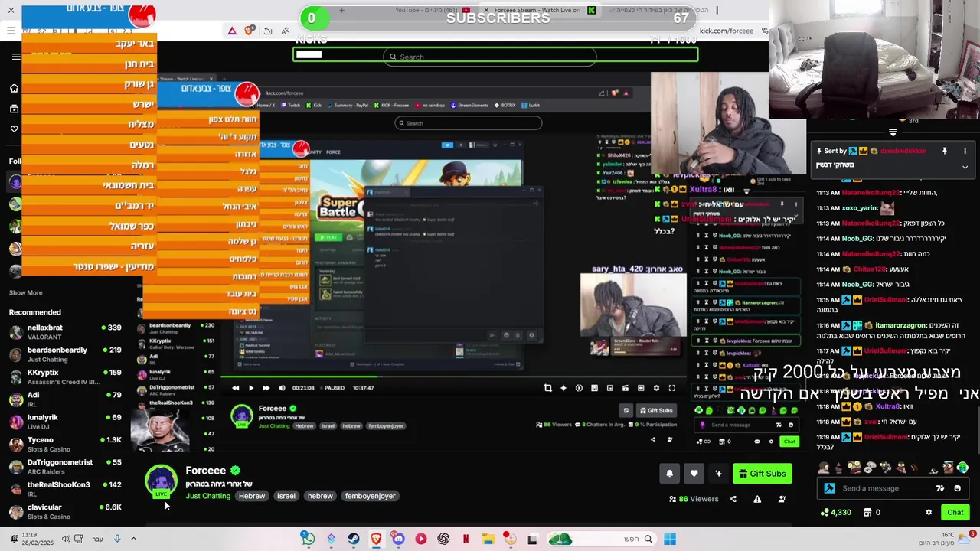
Task: Open beardsonbeardly recommended channel
Action: (65, 354)
